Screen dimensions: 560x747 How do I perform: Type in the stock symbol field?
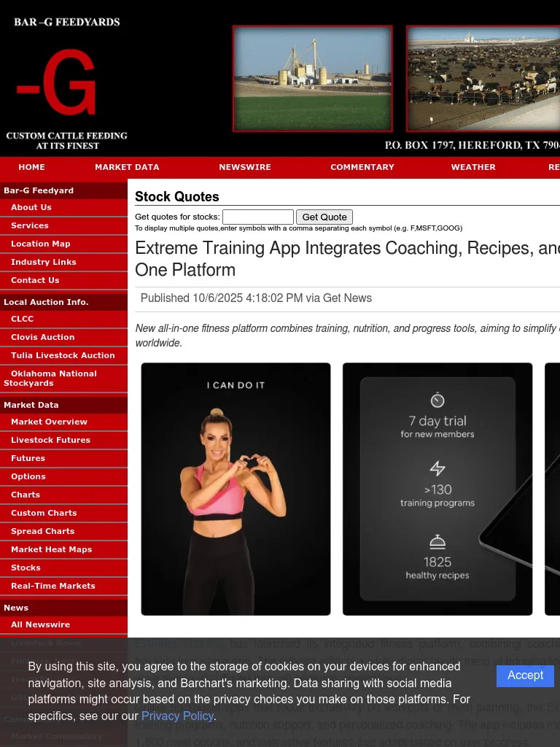tap(257, 217)
